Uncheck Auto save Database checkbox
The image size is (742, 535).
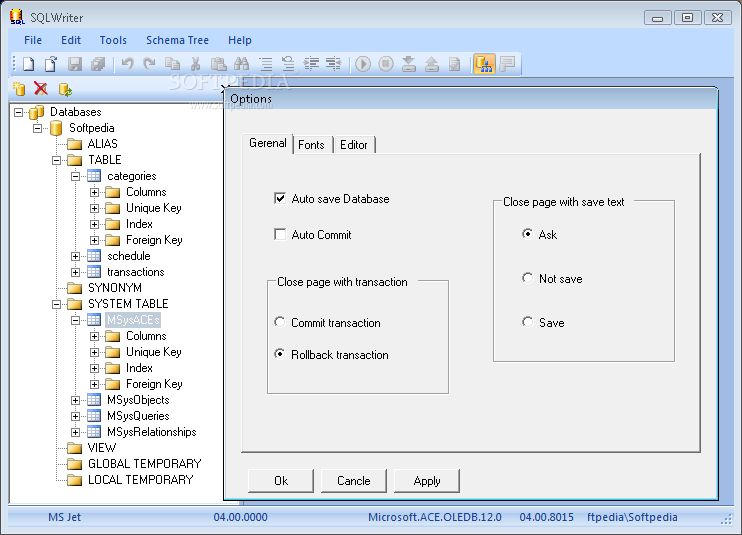(x=280, y=198)
